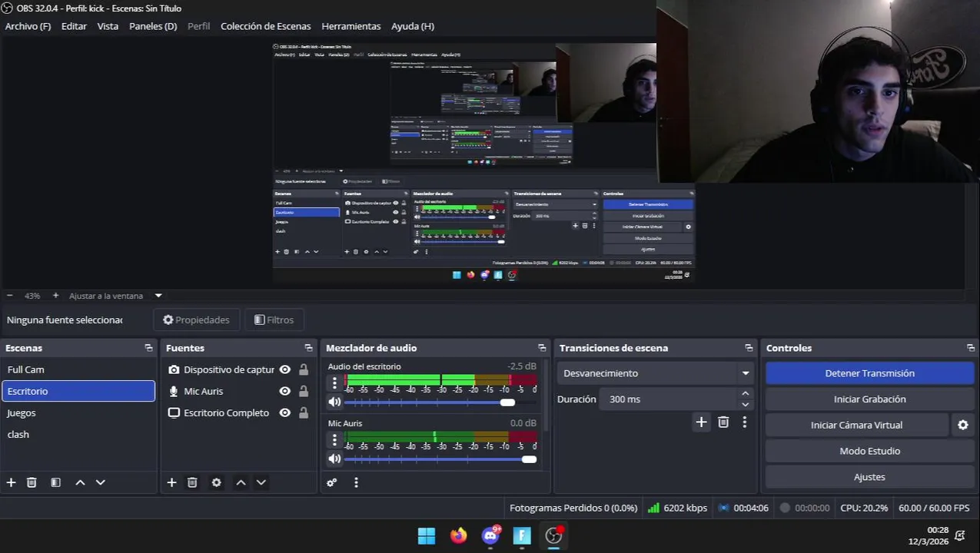Decrease transition duration with down arrow
980x553 pixels.
[745, 405]
